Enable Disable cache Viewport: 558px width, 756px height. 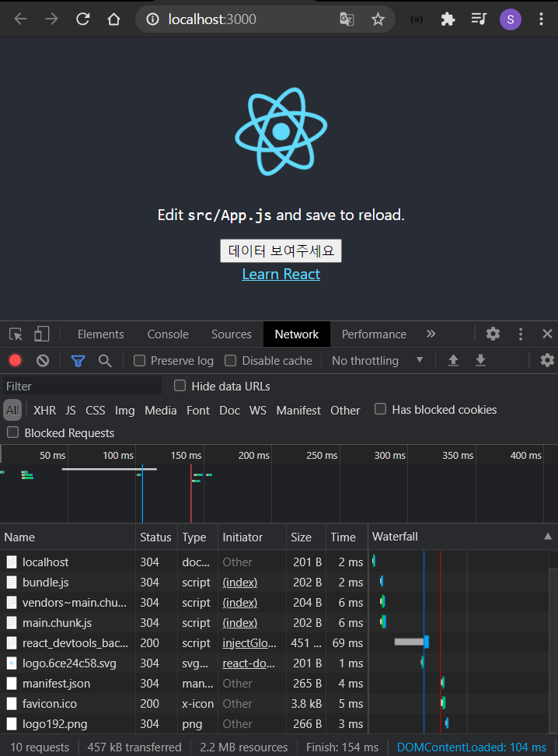[230, 361]
